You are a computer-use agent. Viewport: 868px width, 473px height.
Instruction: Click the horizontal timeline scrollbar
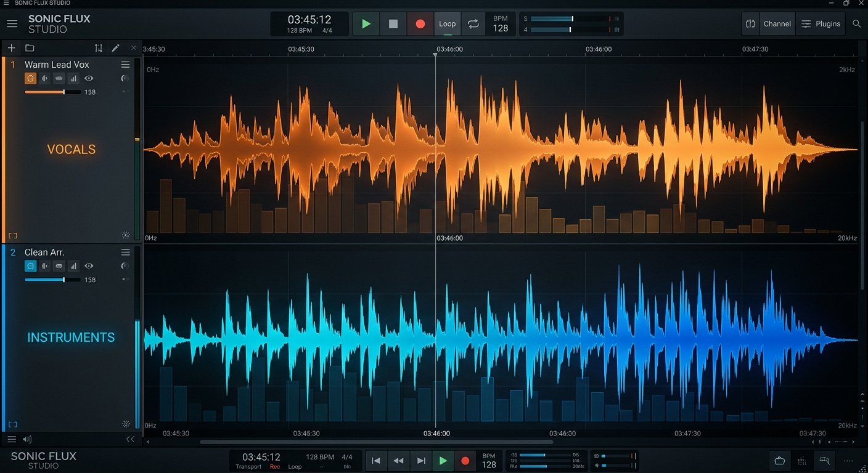(376, 442)
